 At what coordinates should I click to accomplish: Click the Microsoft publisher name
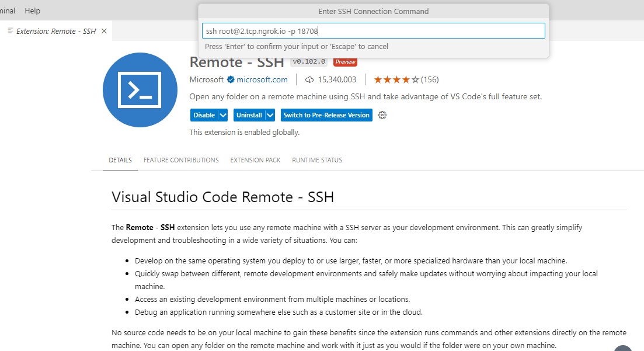tap(206, 80)
